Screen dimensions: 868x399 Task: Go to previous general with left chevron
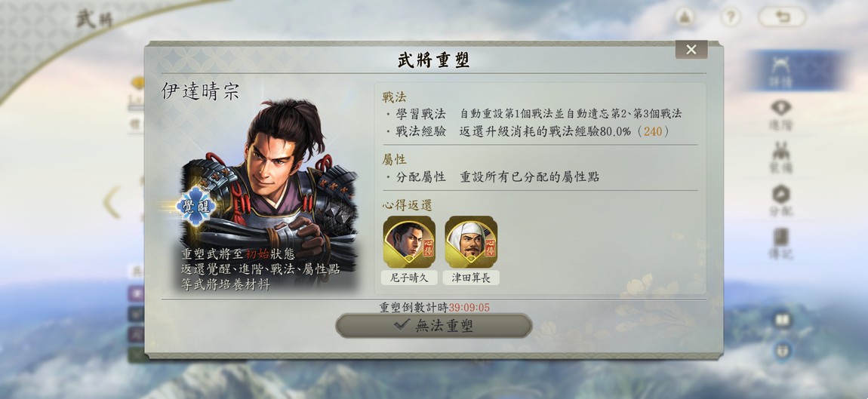112,202
